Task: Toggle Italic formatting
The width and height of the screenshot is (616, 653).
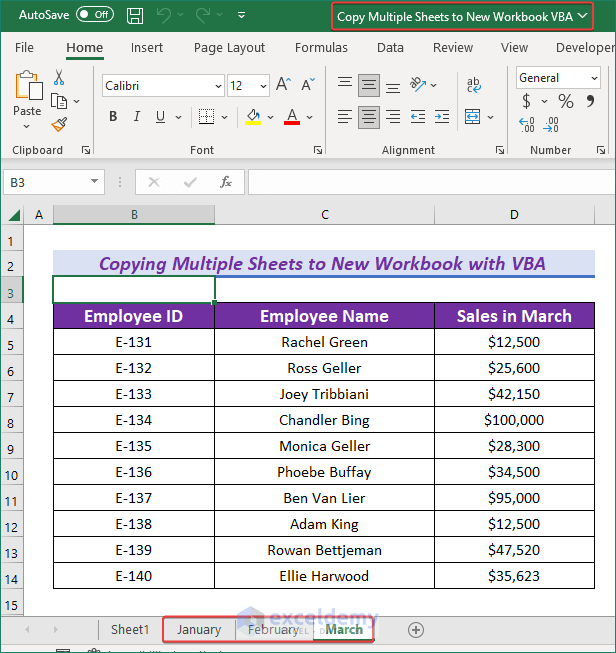Action: tap(137, 117)
